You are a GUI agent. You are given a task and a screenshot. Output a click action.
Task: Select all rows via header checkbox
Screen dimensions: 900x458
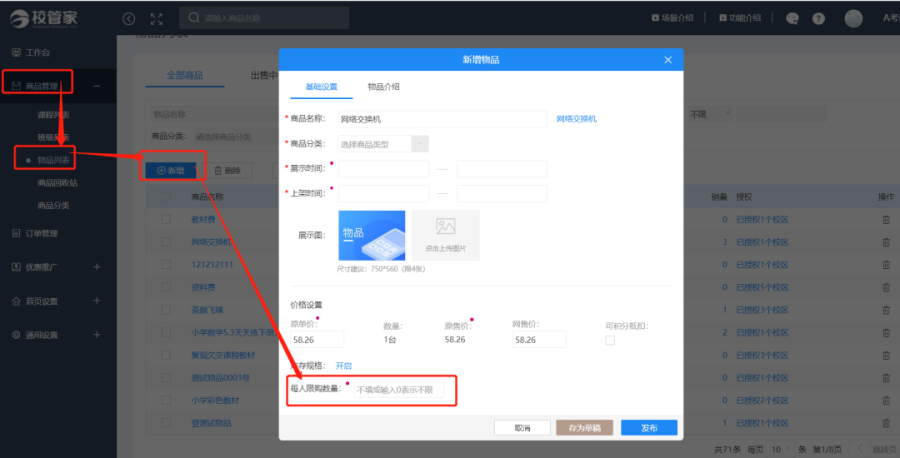click(x=166, y=197)
